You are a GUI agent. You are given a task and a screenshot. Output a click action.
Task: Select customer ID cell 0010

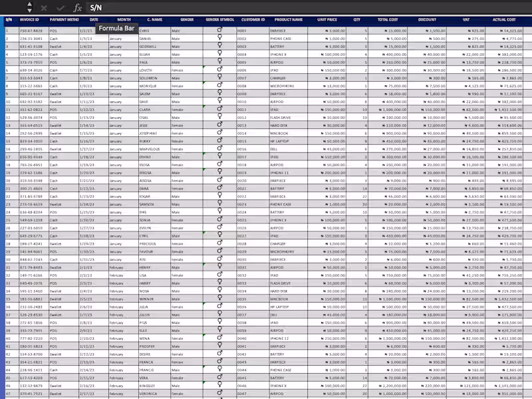click(253, 102)
